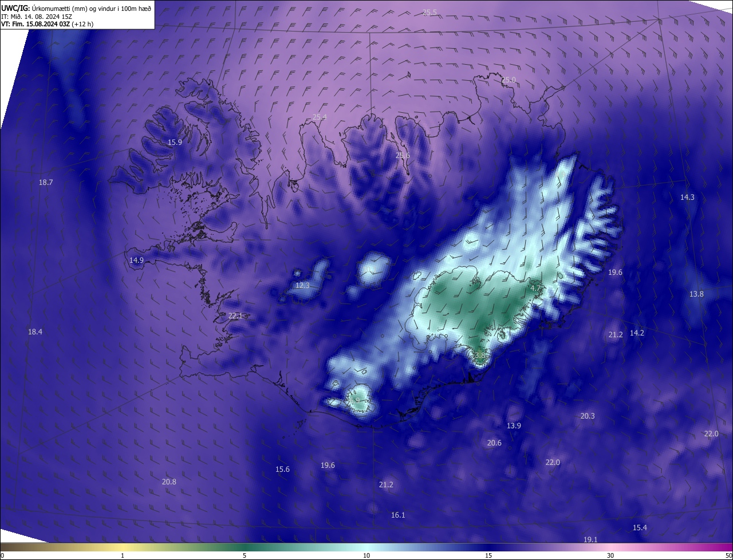Click the 25.5 value label on the map
This screenshot has width=733, height=560.
click(x=429, y=13)
